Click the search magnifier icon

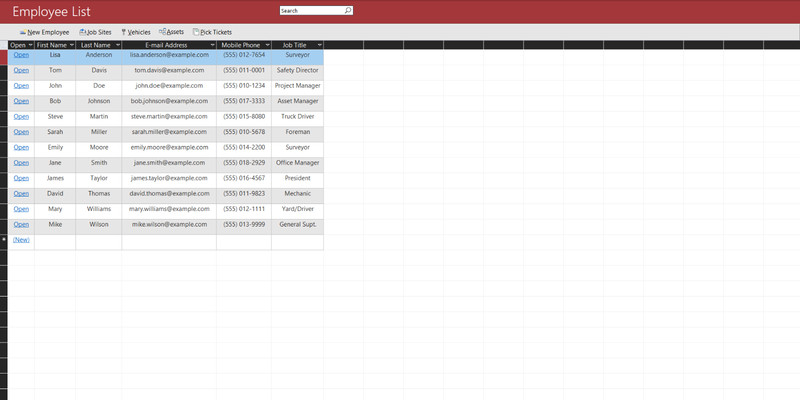coord(347,10)
